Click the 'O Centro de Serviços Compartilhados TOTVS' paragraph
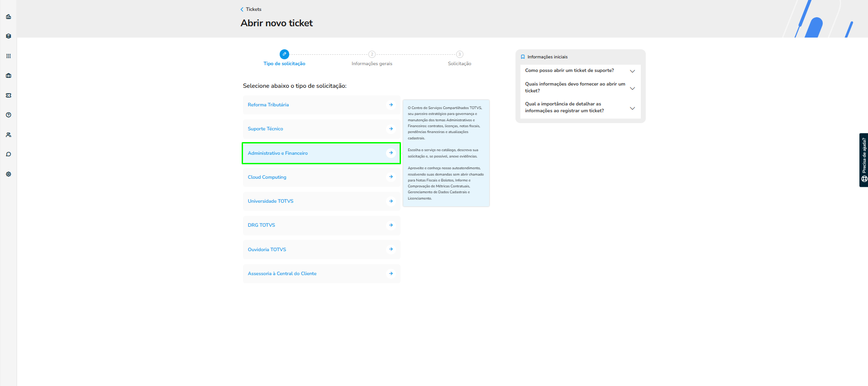This screenshot has height=386, width=868. coord(445,123)
